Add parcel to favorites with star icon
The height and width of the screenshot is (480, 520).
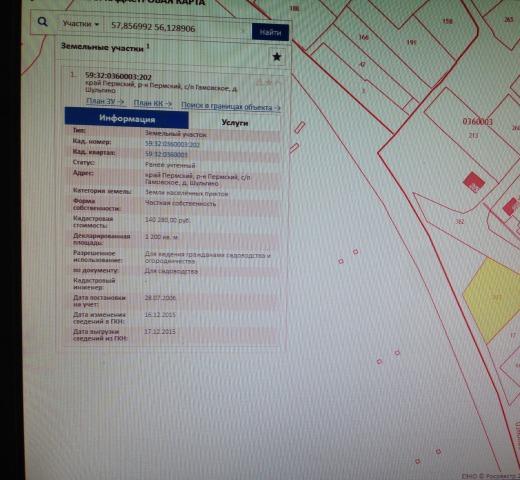(277, 57)
